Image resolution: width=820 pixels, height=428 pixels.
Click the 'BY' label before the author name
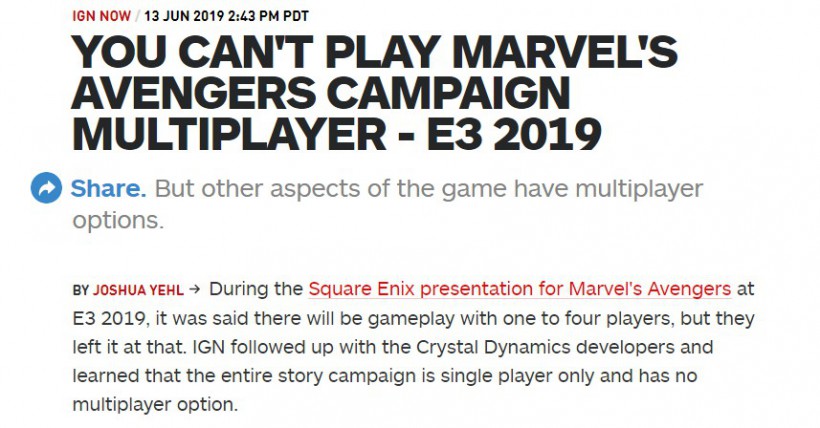(81, 290)
